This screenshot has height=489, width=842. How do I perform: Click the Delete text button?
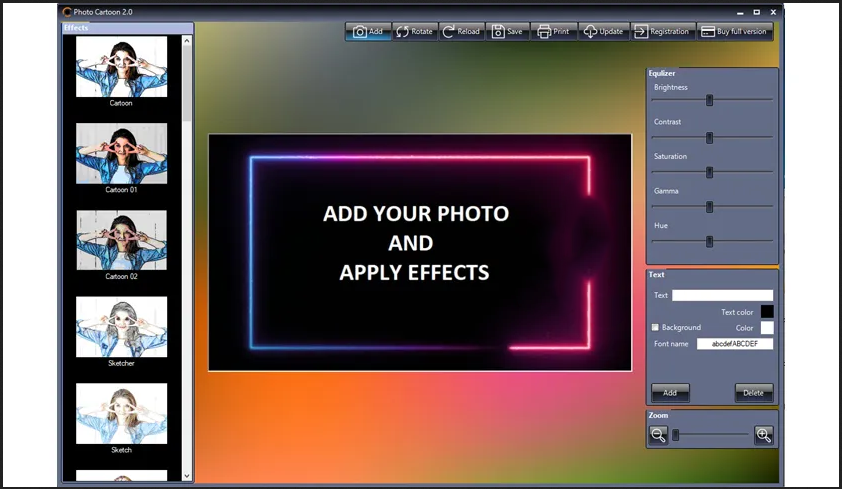(x=754, y=393)
